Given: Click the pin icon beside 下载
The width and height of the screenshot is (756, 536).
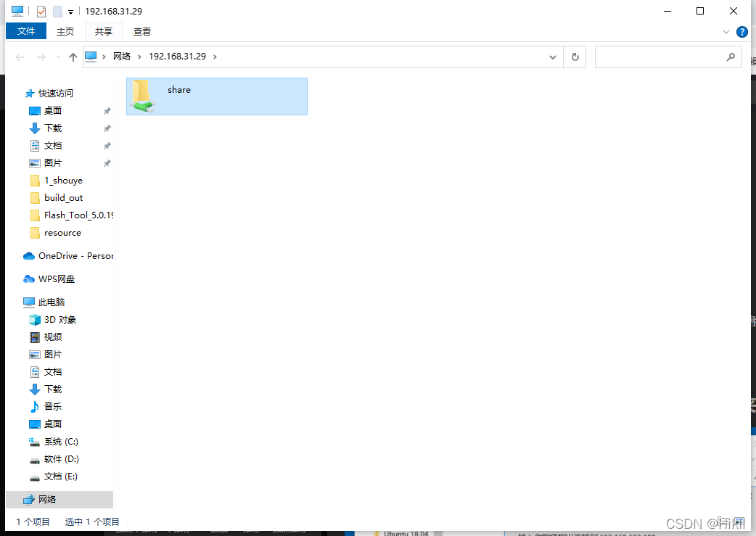Looking at the screenshot, I should [x=107, y=128].
